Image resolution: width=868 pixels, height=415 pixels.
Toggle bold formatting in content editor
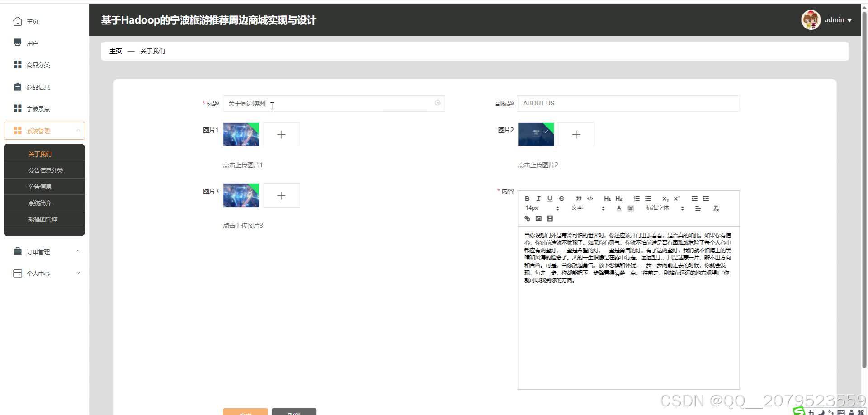(x=527, y=198)
